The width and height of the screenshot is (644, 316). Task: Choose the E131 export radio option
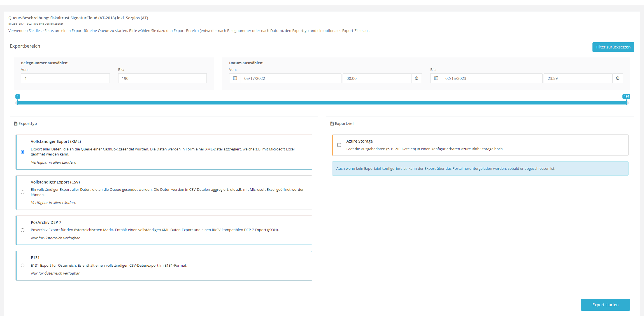click(23, 265)
